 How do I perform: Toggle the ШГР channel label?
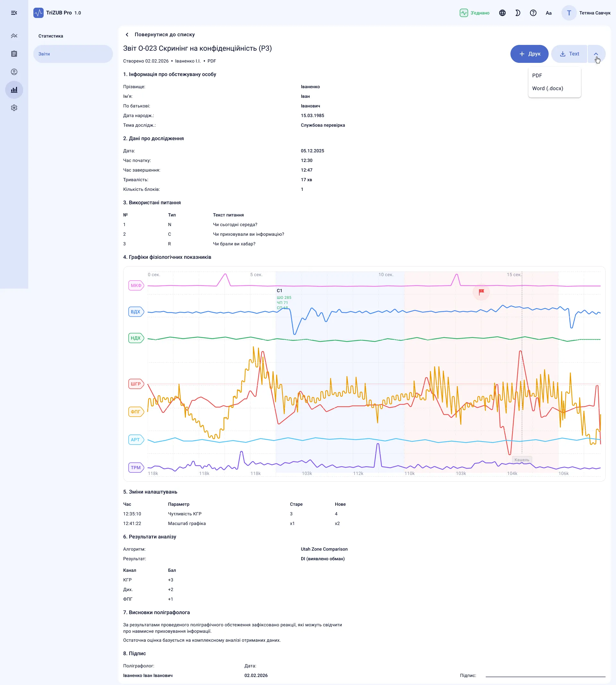point(136,384)
